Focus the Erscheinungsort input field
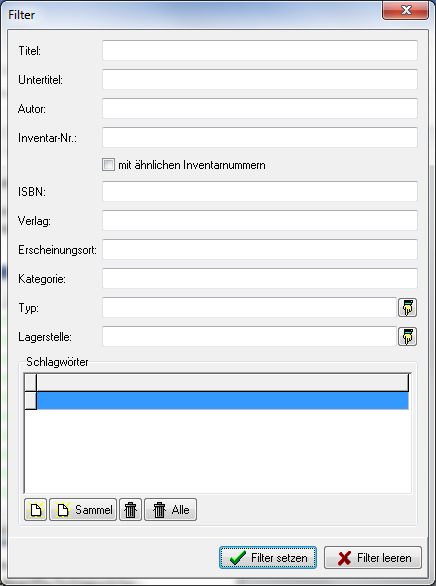 [x=260, y=249]
